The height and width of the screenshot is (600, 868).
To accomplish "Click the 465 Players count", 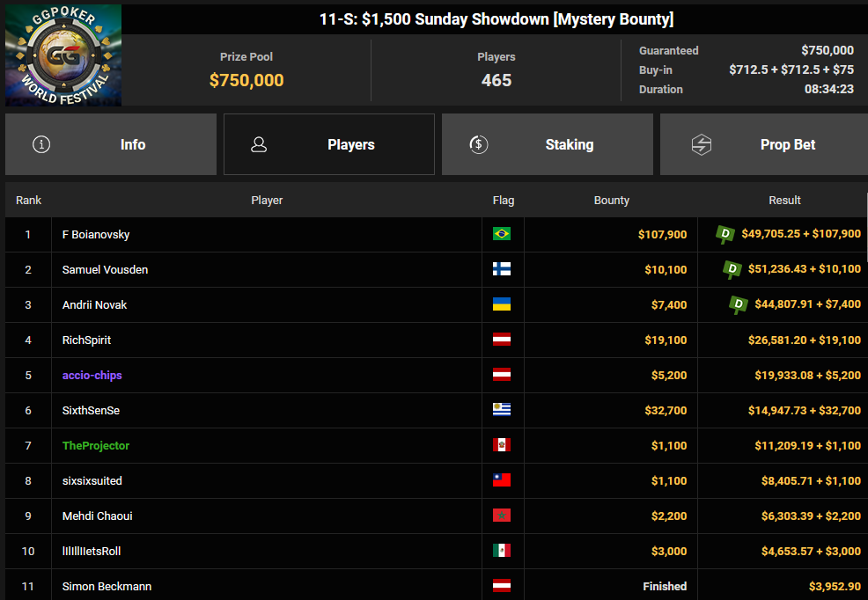I will click(x=497, y=80).
